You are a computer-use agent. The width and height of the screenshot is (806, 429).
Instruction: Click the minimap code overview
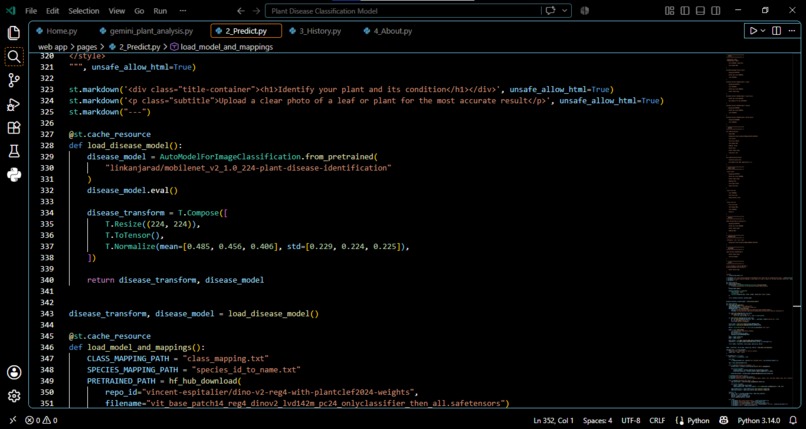click(759, 229)
